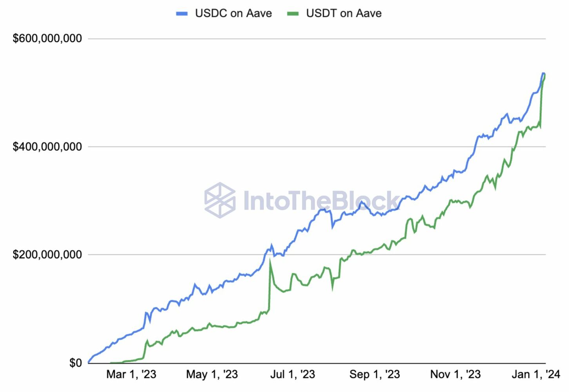Image resolution: width=569 pixels, height=392 pixels.
Task: Click the green USDT legend color swatch
Action: pos(293,14)
